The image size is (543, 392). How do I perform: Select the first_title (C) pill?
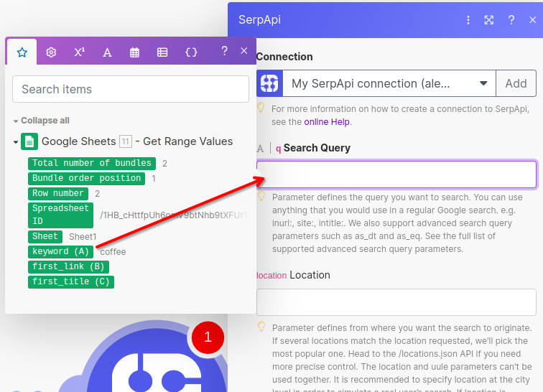pyautogui.click(x=70, y=281)
